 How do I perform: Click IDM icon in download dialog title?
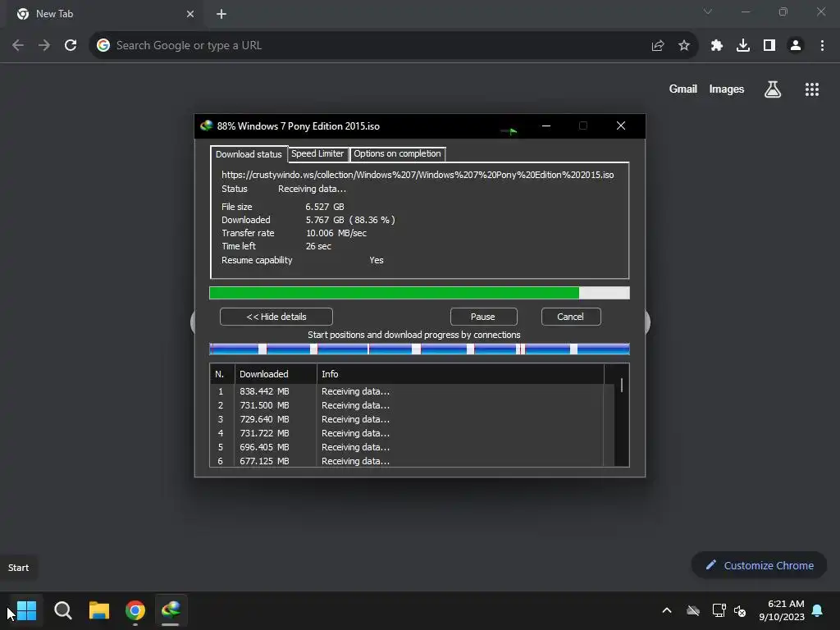pyautogui.click(x=206, y=126)
